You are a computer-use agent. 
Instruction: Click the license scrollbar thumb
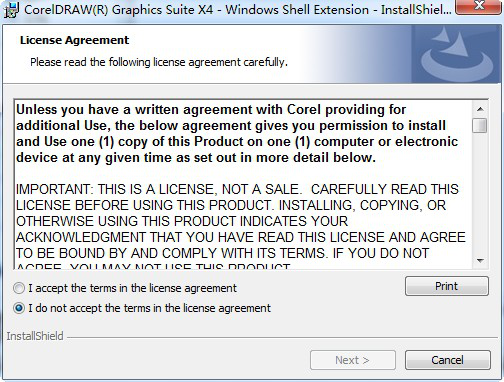pyautogui.click(x=480, y=125)
